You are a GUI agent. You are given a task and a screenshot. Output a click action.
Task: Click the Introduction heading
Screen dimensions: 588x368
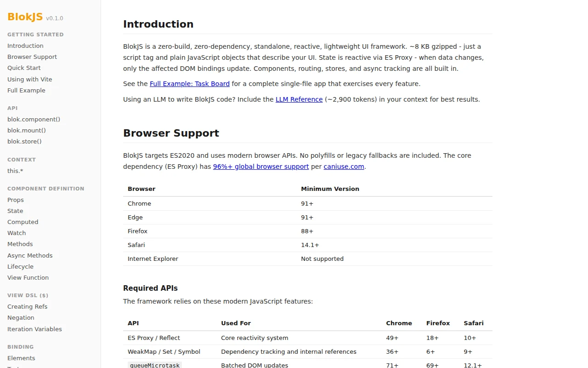pos(158,24)
